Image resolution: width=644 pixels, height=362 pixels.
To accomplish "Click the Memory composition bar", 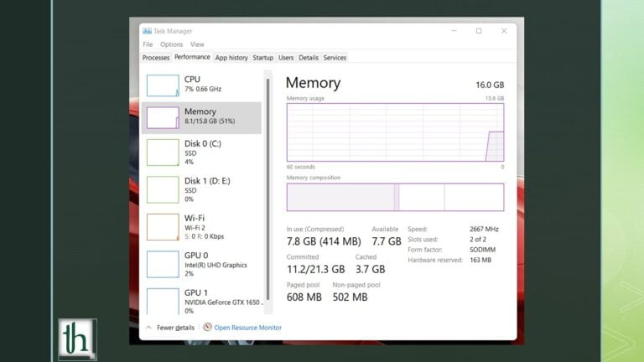I will point(395,197).
